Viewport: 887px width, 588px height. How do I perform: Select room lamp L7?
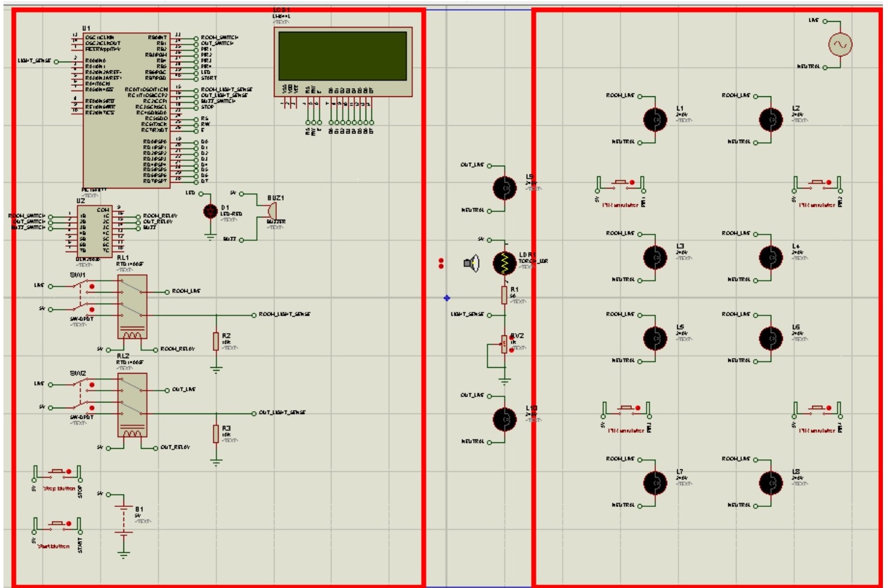coord(655,483)
